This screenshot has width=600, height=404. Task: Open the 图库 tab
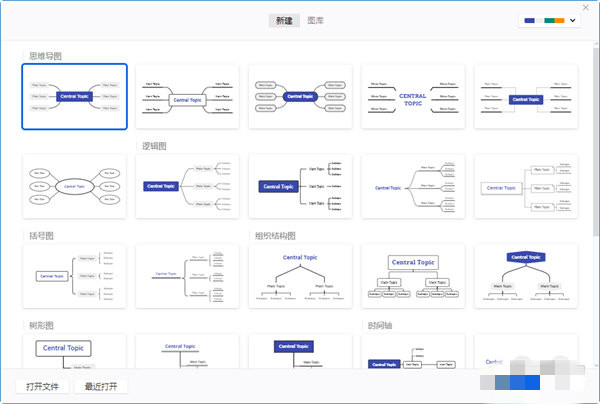[x=315, y=20]
